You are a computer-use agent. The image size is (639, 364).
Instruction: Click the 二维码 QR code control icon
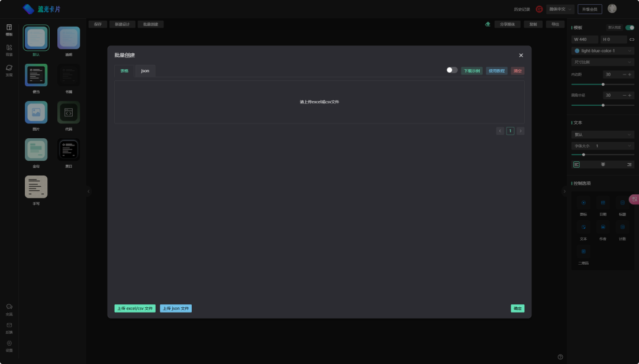click(583, 252)
